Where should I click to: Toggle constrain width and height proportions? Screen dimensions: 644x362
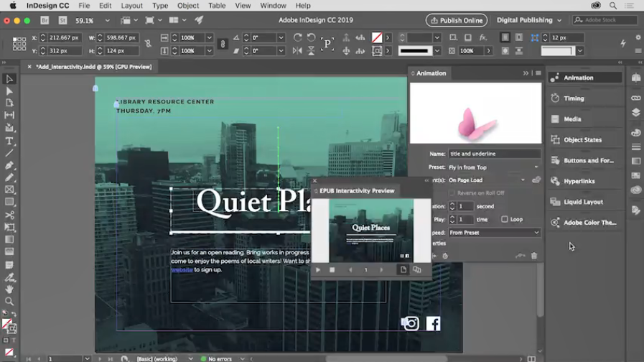point(148,44)
